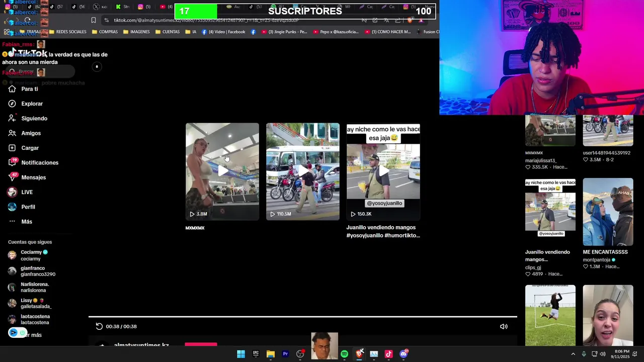The width and height of the screenshot is (644, 362).
Task: Seek on the video progress bar
Action: pyautogui.click(x=303, y=317)
